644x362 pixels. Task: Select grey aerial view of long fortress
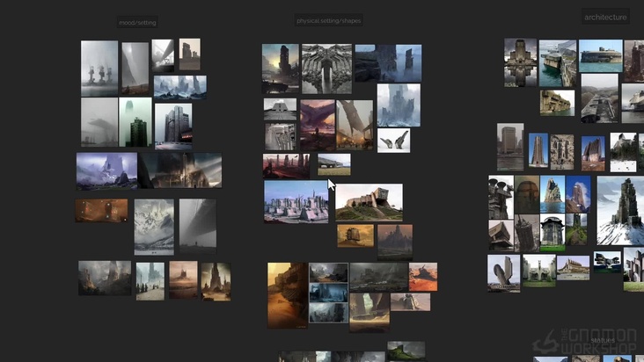tap(600, 98)
